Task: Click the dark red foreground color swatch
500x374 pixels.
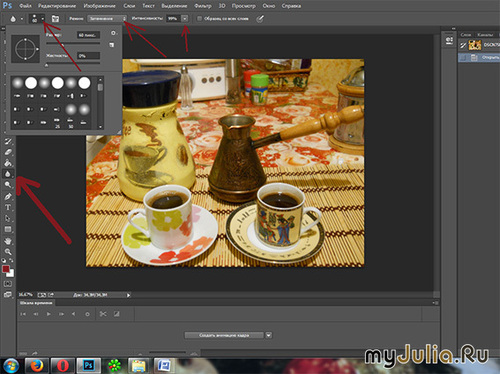Action: 6,269
